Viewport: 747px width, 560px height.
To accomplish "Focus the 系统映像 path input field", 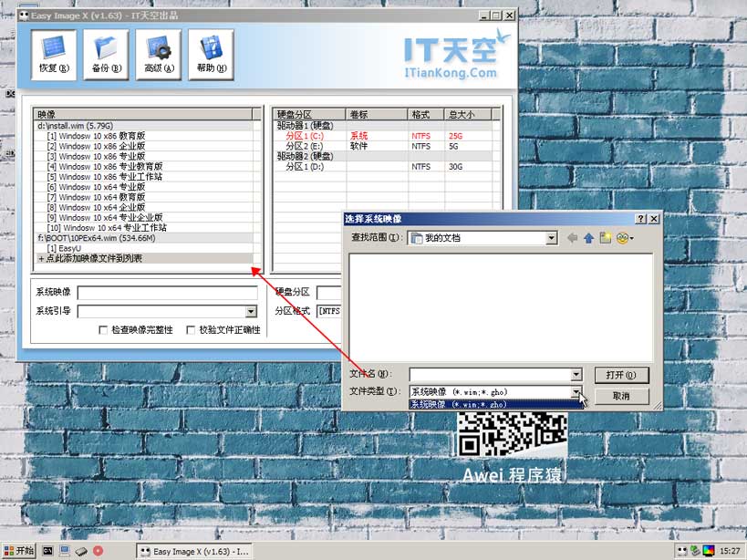I will click(x=167, y=292).
